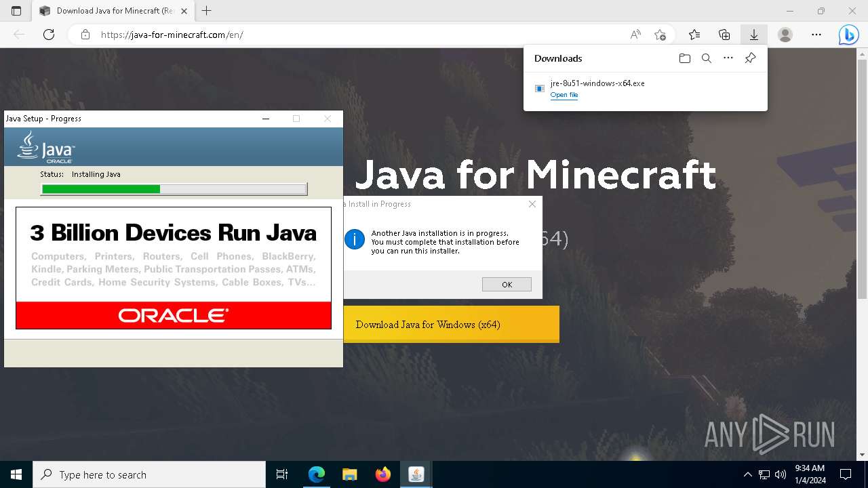Open the Windows Start menu
The width and height of the screenshot is (868, 488).
[x=16, y=474]
